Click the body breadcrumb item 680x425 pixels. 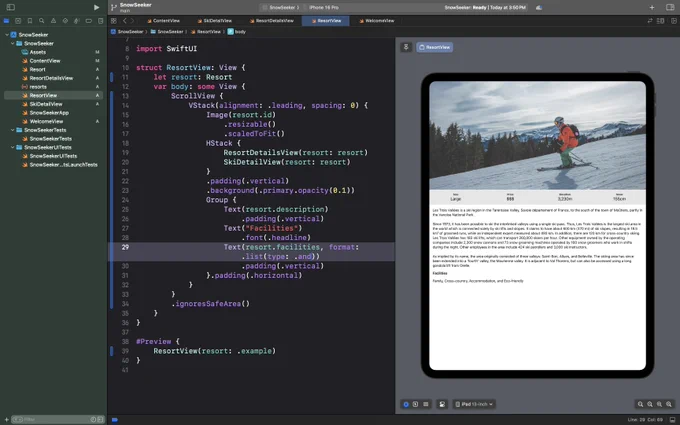pos(237,32)
